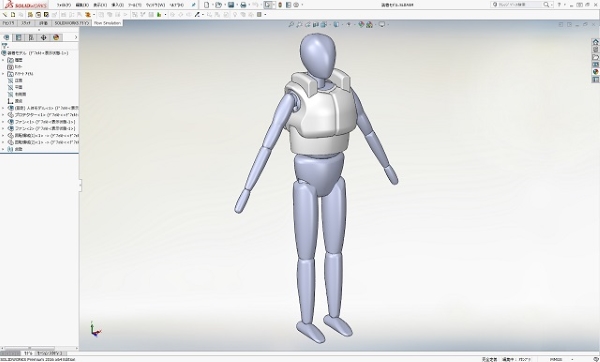Open the Help question mark button
Screen dimensions: 600x362
tap(559, 5)
